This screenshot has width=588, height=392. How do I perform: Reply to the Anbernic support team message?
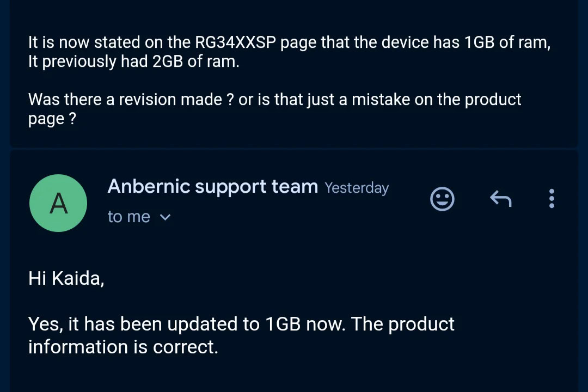point(500,198)
